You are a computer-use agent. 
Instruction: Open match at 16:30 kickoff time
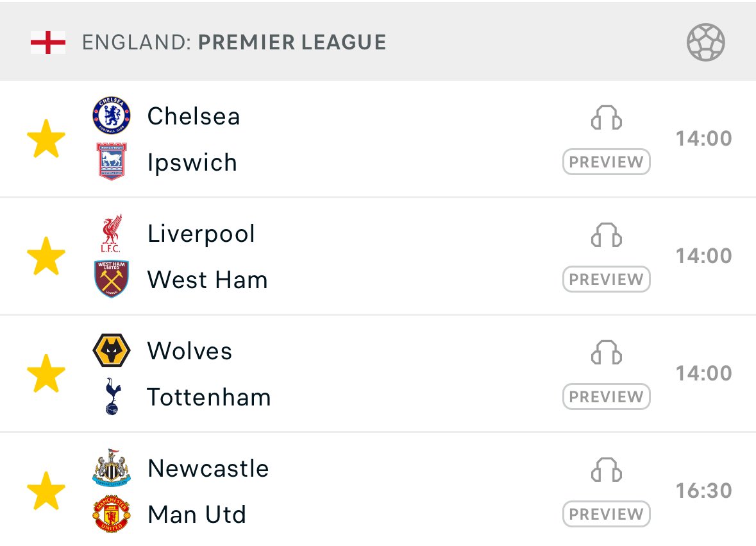tap(704, 491)
